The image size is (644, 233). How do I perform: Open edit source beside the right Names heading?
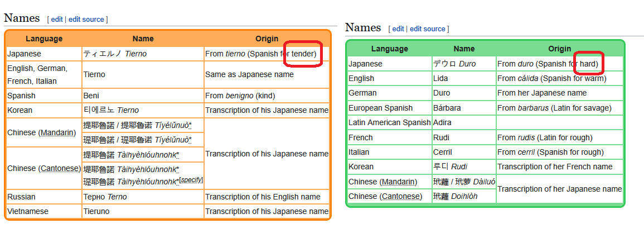click(428, 29)
